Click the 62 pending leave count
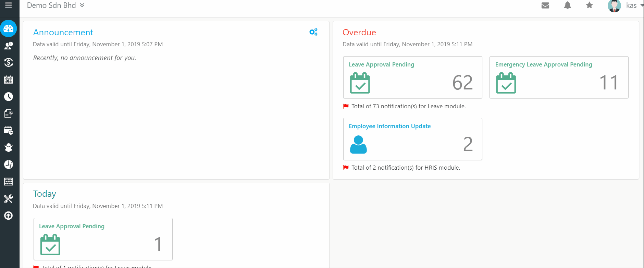644x268 pixels. click(x=462, y=83)
